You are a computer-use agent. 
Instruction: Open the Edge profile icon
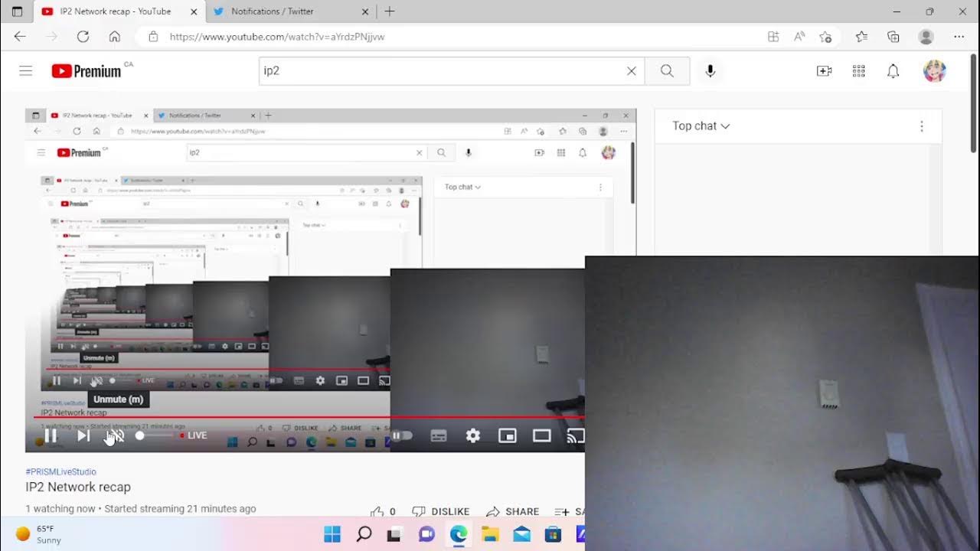click(x=926, y=37)
